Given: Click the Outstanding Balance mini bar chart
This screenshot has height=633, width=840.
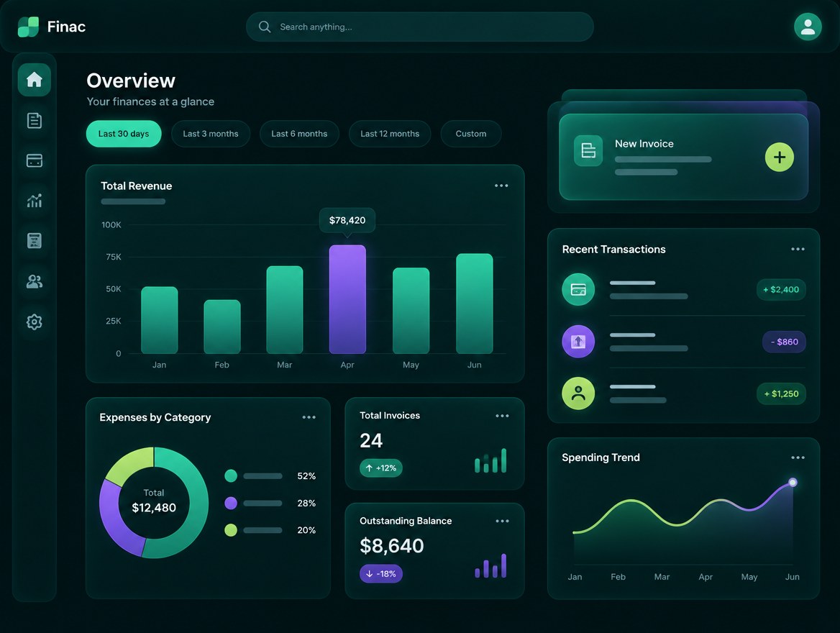Looking at the screenshot, I should (x=490, y=566).
